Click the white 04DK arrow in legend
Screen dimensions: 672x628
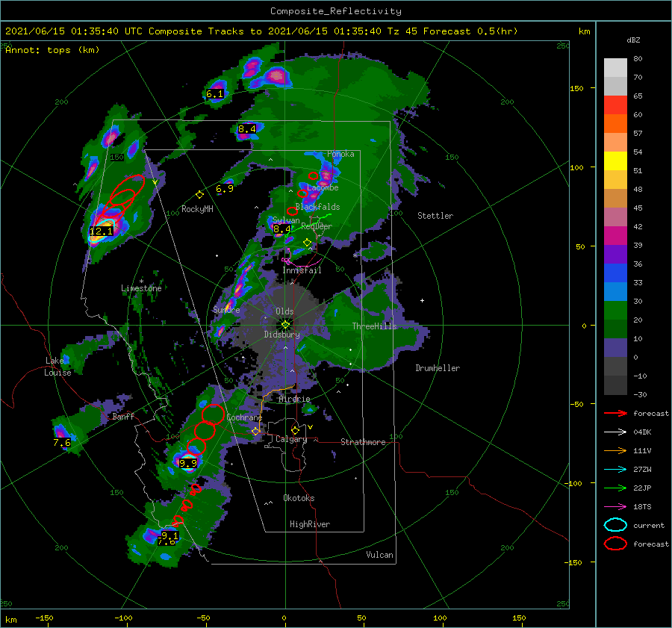tap(615, 432)
